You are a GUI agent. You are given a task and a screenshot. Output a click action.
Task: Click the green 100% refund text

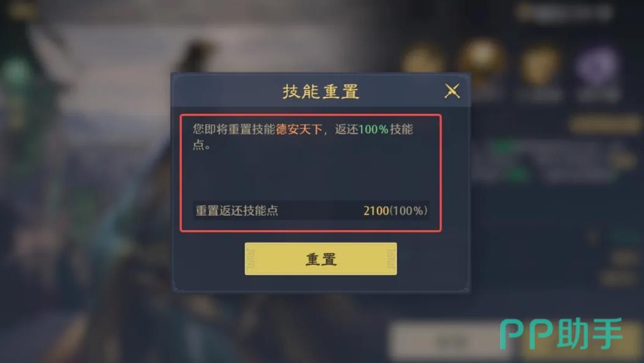[x=373, y=130]
